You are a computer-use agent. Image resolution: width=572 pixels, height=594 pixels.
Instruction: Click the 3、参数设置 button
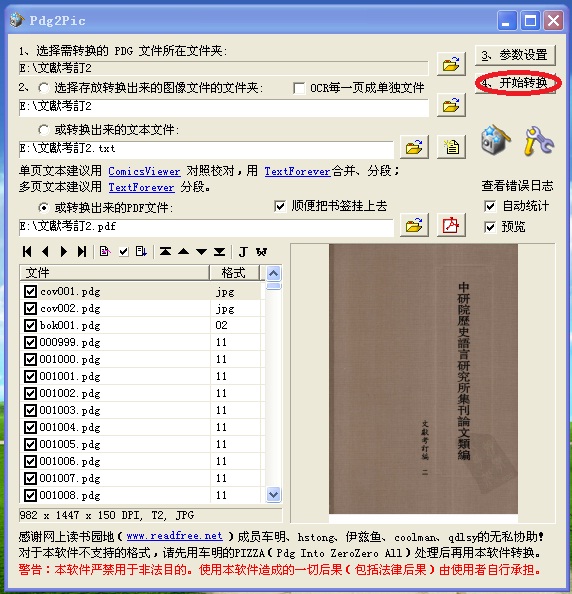(515, 55)
